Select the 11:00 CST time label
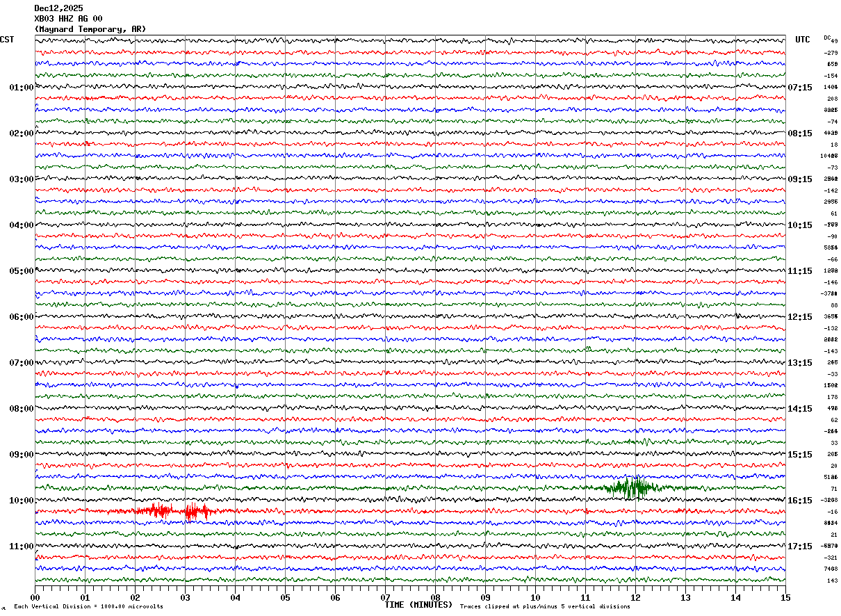Image resolution: width=841 pixels, height=616 pixels. coord(22,546)
